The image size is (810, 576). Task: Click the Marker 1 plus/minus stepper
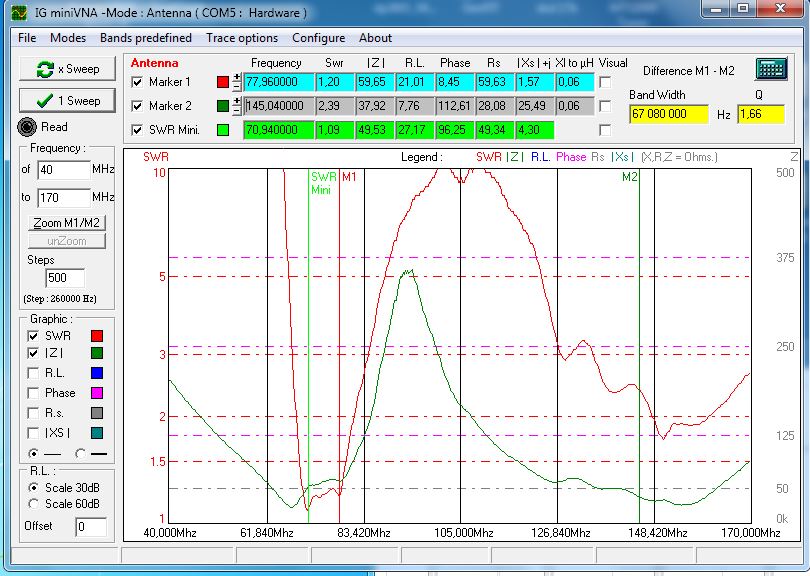pos(237,82)
